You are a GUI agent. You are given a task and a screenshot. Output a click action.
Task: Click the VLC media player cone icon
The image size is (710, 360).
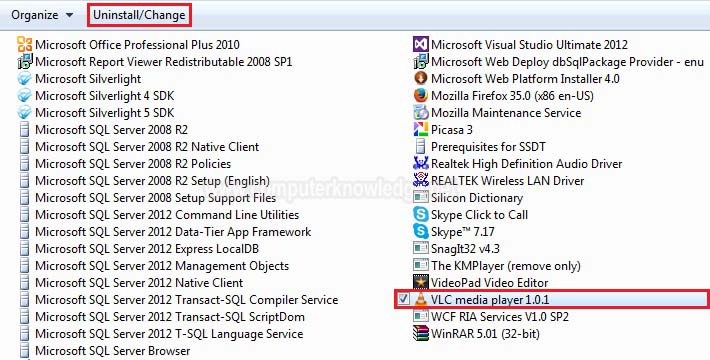[421, 299]
